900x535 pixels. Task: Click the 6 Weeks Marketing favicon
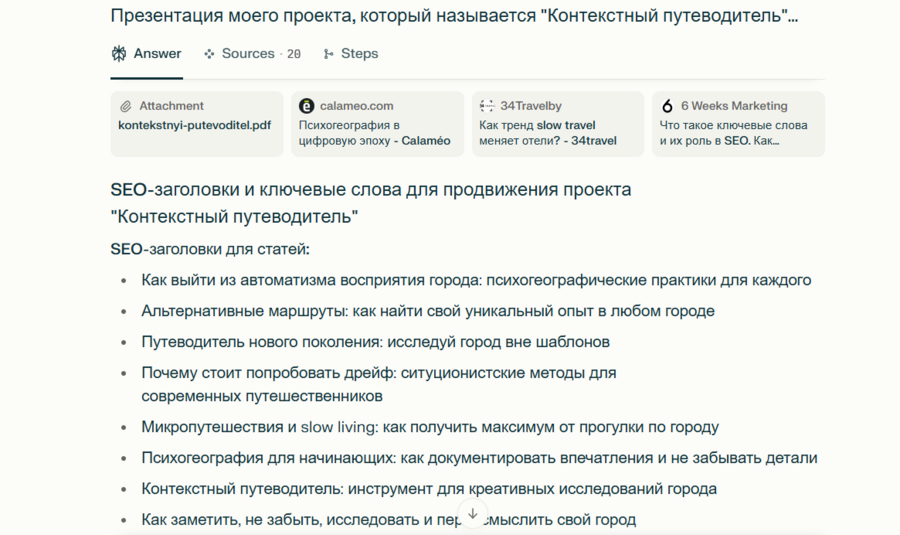(x=668, y=106)
